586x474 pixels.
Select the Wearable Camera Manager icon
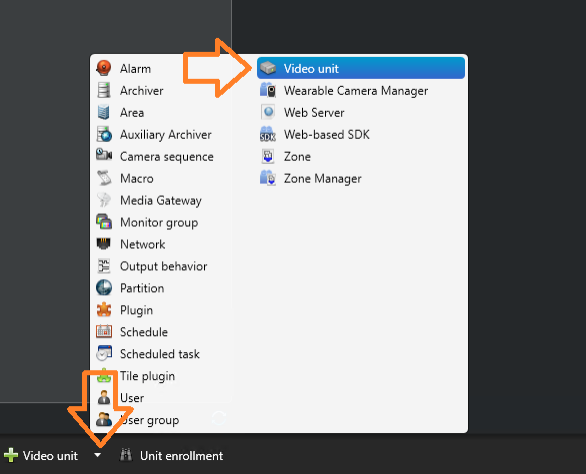coord(268,90)
